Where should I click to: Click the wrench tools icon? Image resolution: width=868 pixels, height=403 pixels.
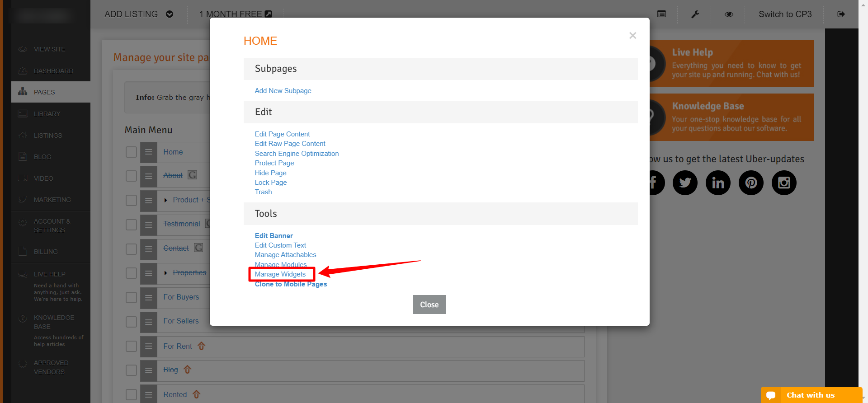point(695,14)
